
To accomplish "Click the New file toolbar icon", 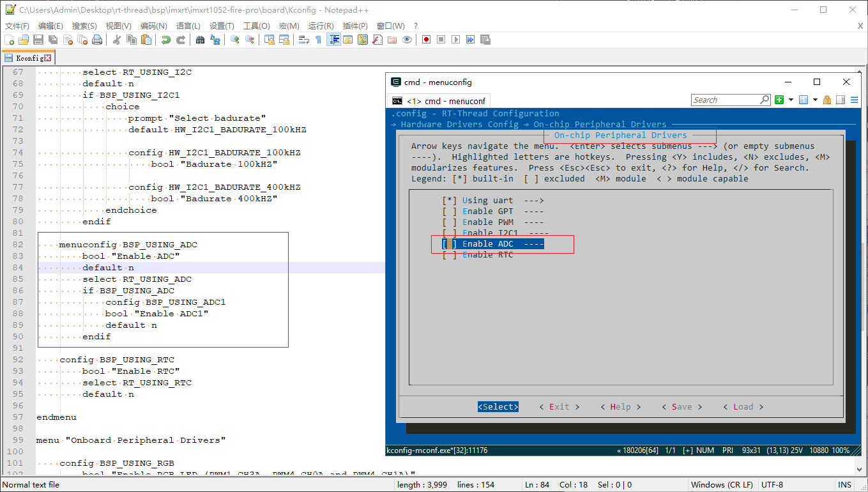I will click(x=9, y=40).
